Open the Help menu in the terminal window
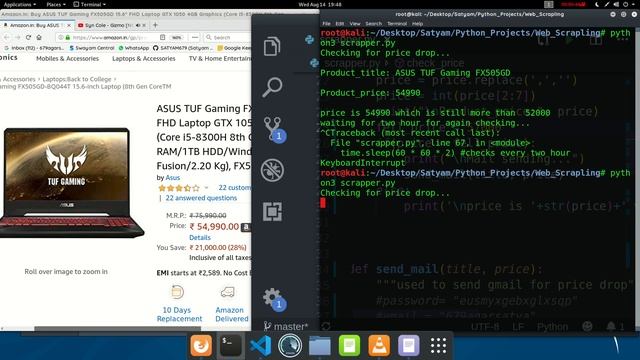This screenshot has height=360, width=640. 417,24
